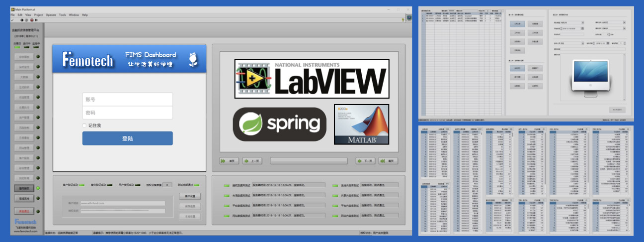644x242 pixels.
Task: Open the Help menu
Action: [x=84, y=15]
